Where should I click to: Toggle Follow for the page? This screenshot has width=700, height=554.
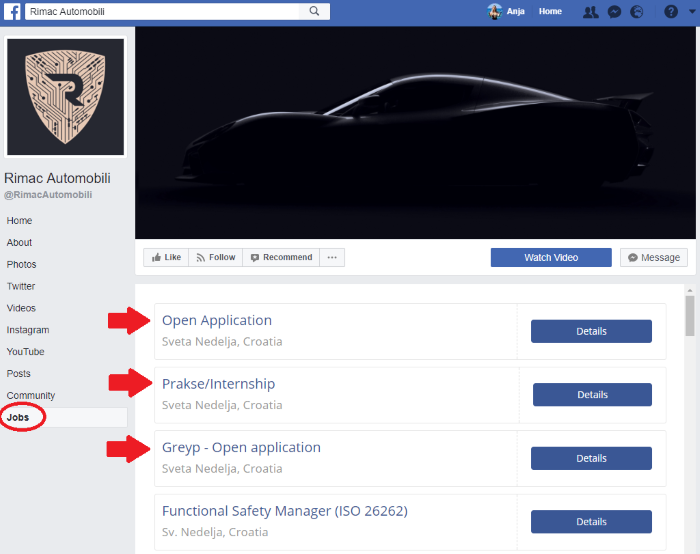(x=215, y=257)
